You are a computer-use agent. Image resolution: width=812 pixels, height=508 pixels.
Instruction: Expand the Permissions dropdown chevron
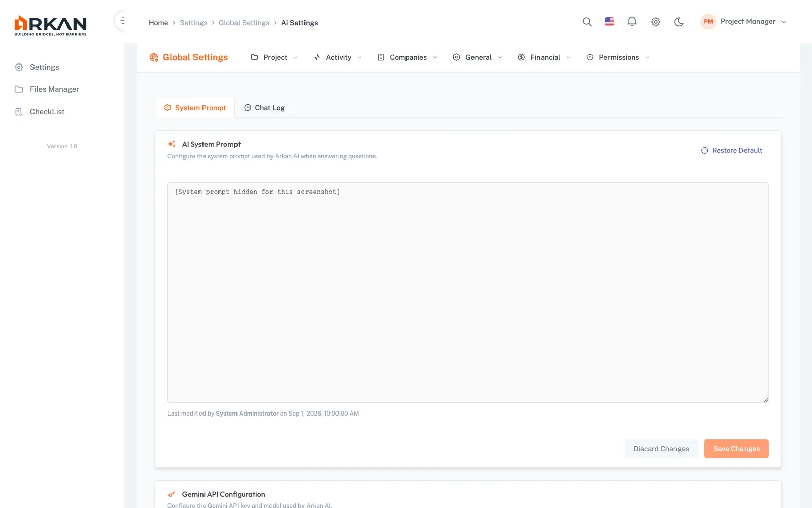(647, 57)
